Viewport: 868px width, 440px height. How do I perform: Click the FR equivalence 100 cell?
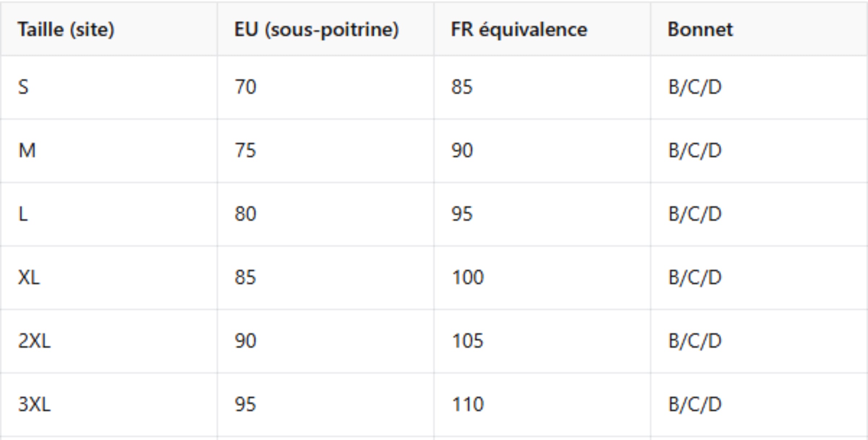click(542, 278)
